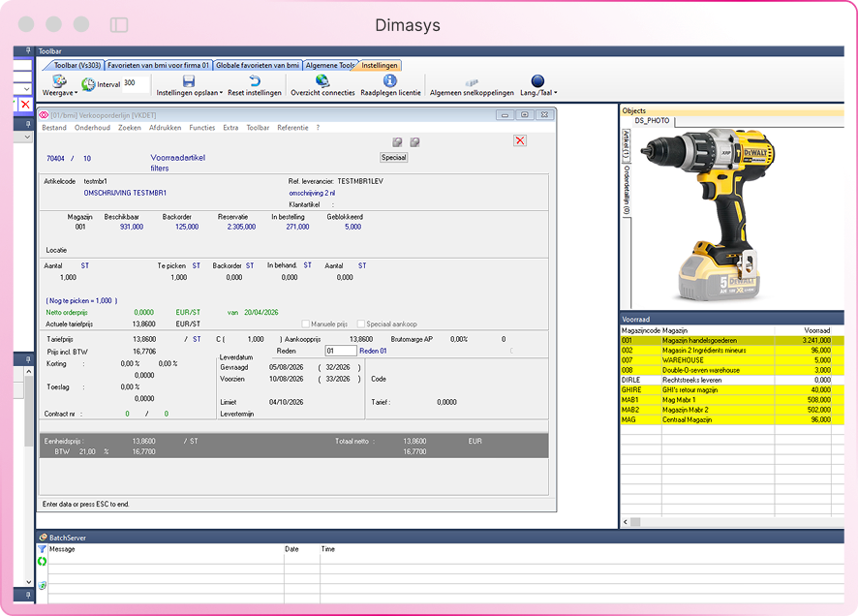The width and height of the screenshot is (858, 616).
Task: Open Overzicht connecties globe icon
Action: click(322, 81)
